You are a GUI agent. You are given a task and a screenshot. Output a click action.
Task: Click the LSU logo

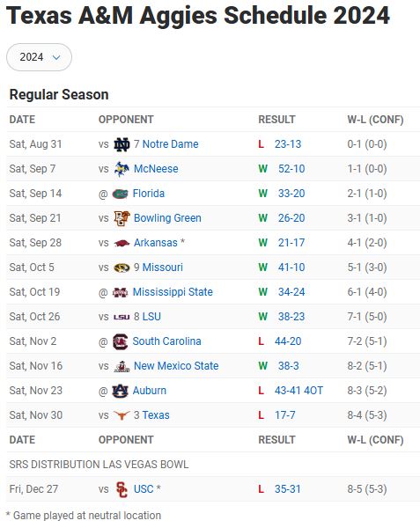[122, 317]
